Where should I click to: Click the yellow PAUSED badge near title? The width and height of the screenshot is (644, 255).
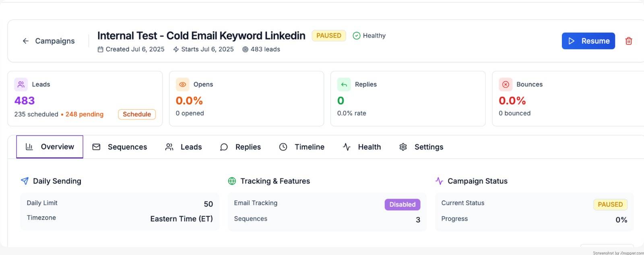(328, 36)
